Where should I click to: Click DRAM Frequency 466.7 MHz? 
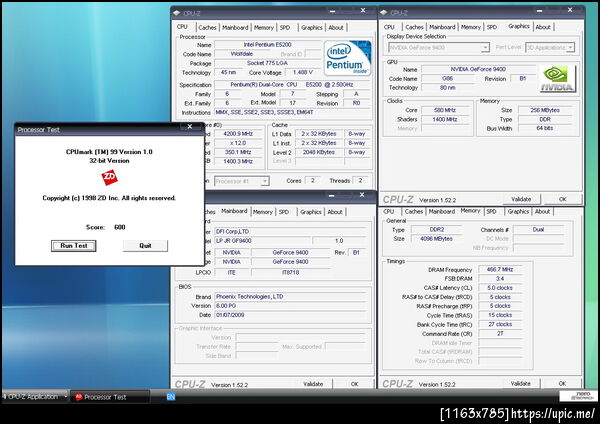pyautogui.click(x=500, y=269)
